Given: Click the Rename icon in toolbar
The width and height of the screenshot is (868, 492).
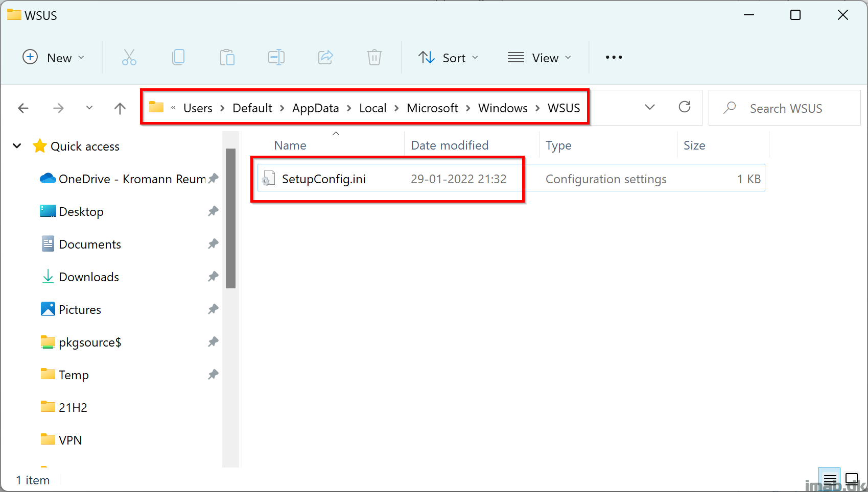Looking at the screenshot, I should tap(276, 58).
